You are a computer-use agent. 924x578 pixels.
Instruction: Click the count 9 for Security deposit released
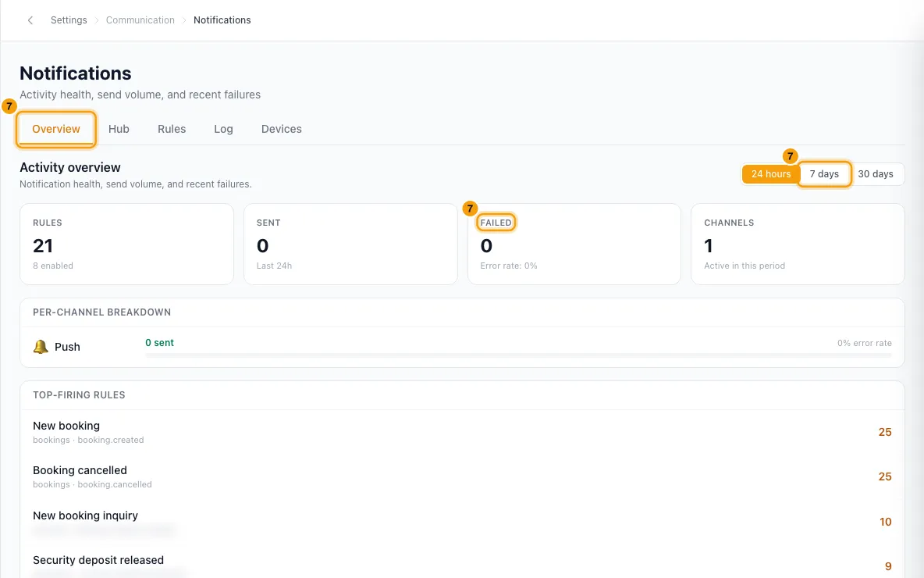pyautogui.click(x=888, y=567)
